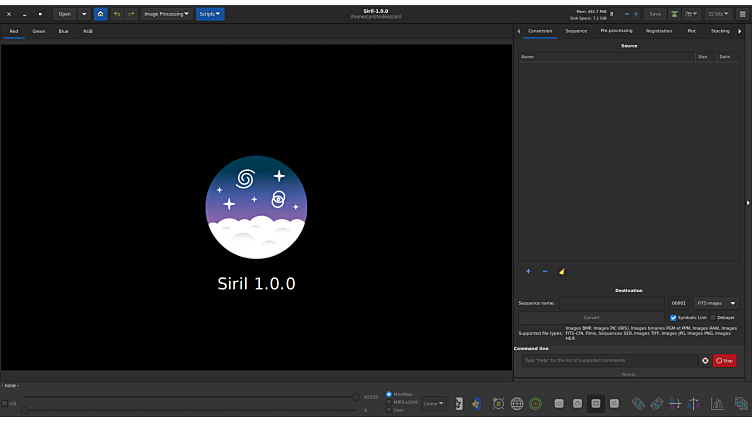Viewport: 752px width, 423px height.
Task: Open the histogram icon in bottom toolbar
Action: click(x=717, y=404)
